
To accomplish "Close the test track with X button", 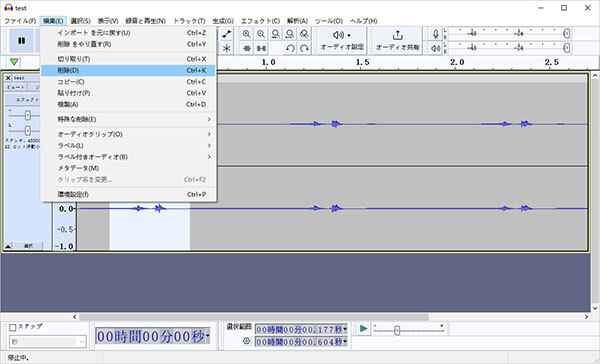I will [8, 78].
